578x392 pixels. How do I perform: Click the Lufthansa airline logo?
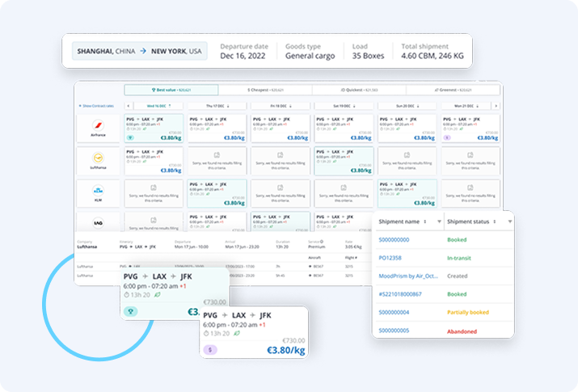(99, 161)
